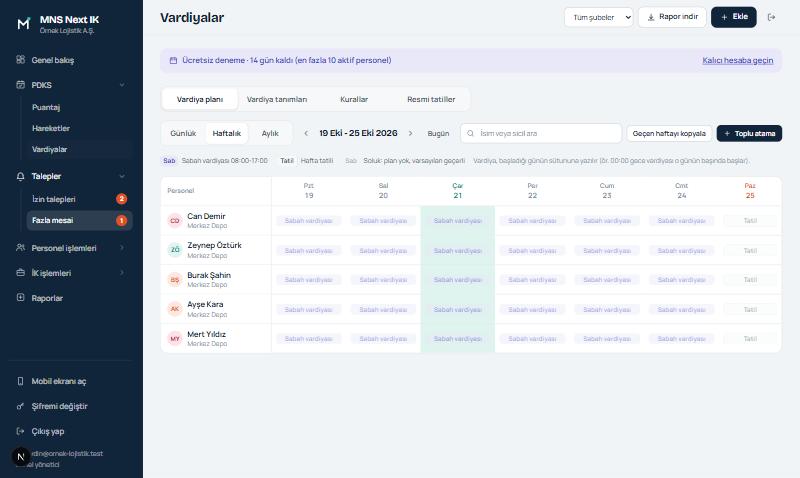This screenshot has height=478, width=800.
Task: Select the Aylık view
Action: tap(270, 133)
